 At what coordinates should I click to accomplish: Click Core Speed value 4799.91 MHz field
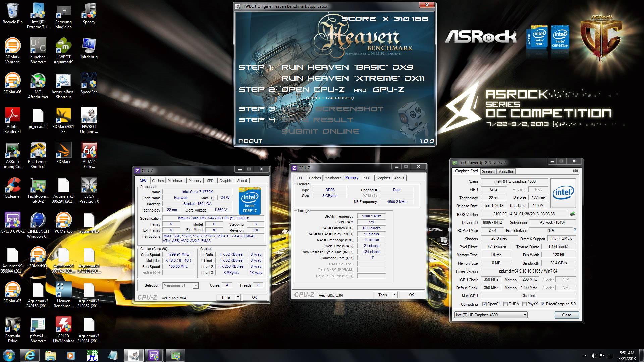(178, 254)
